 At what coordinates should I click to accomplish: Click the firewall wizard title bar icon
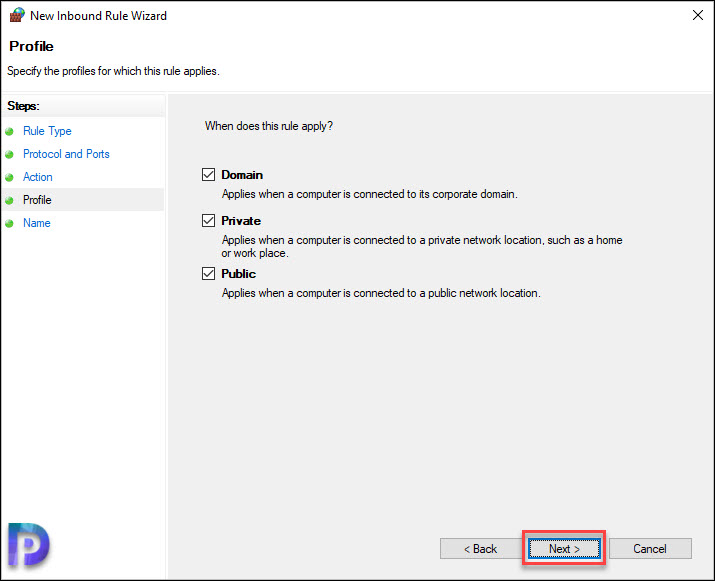17,15
